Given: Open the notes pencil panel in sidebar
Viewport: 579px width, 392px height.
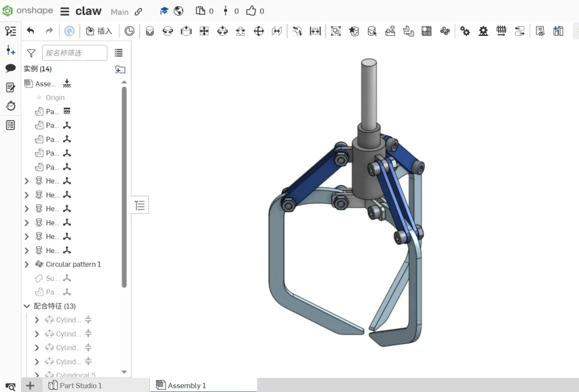Looking at the screenshot, I should click(10, 87).
